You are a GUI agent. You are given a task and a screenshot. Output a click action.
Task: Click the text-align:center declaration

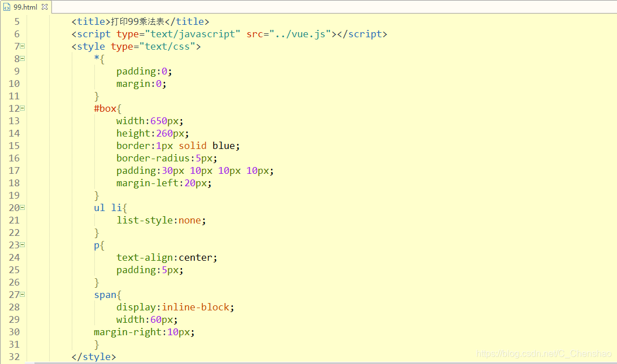pos(167,257)
